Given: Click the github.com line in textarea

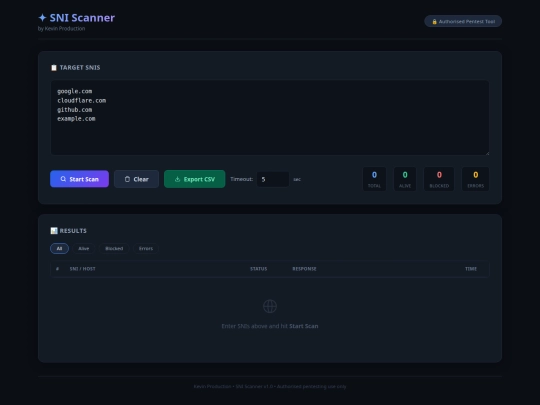Looking at the screenshot, I should [x=75, y=110].
